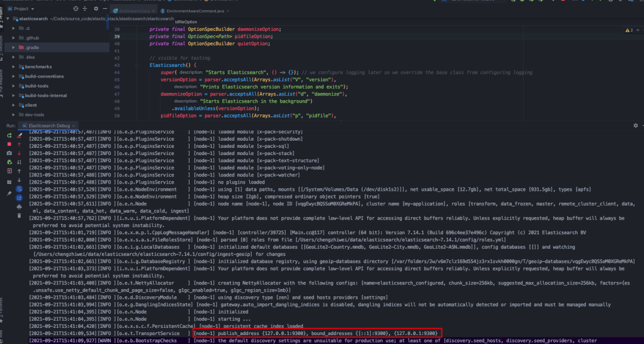Open the Pull Requests side tab
Image resolution: width=644 pixels, height=344 pixels.
tap(2, 83)
